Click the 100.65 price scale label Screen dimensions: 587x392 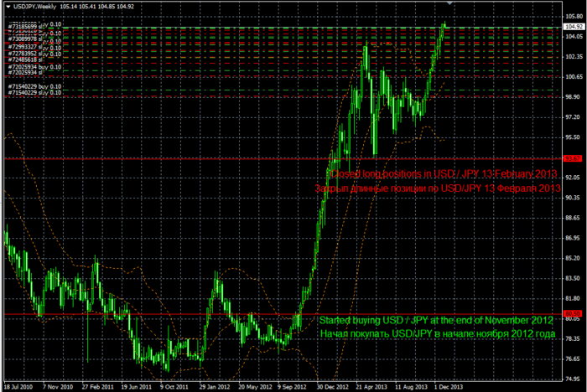[574, 77]
